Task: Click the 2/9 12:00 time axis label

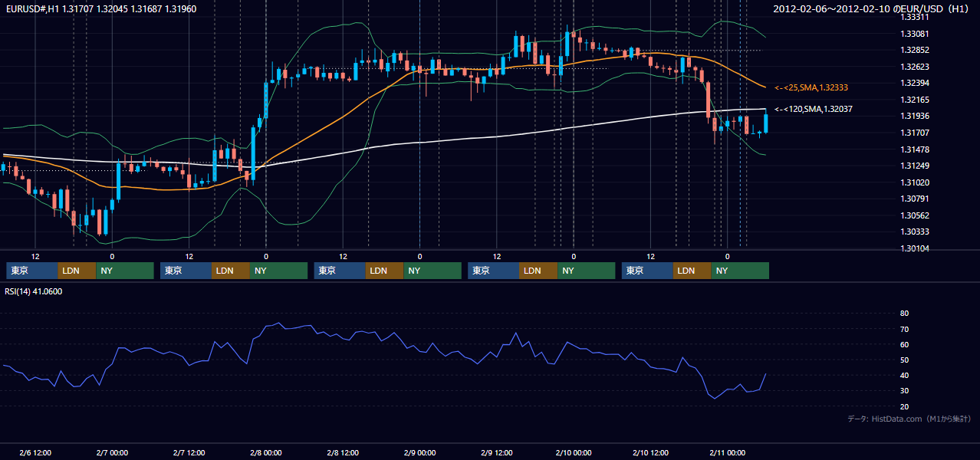Action: [x=497, y=452]
